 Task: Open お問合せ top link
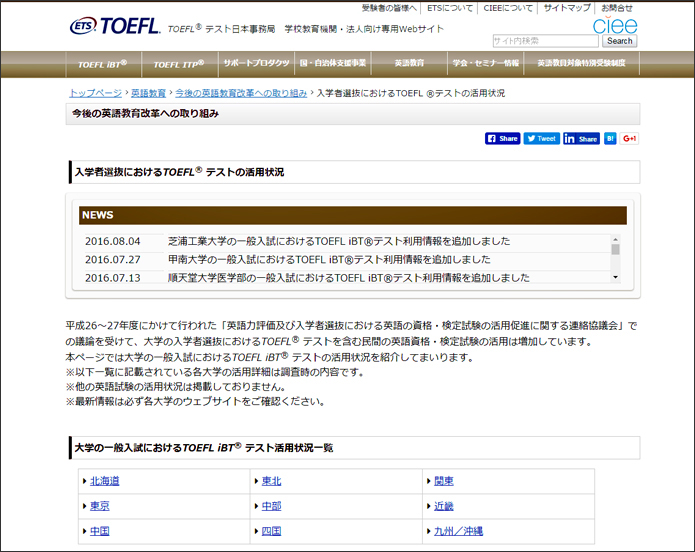coord(617,8)
